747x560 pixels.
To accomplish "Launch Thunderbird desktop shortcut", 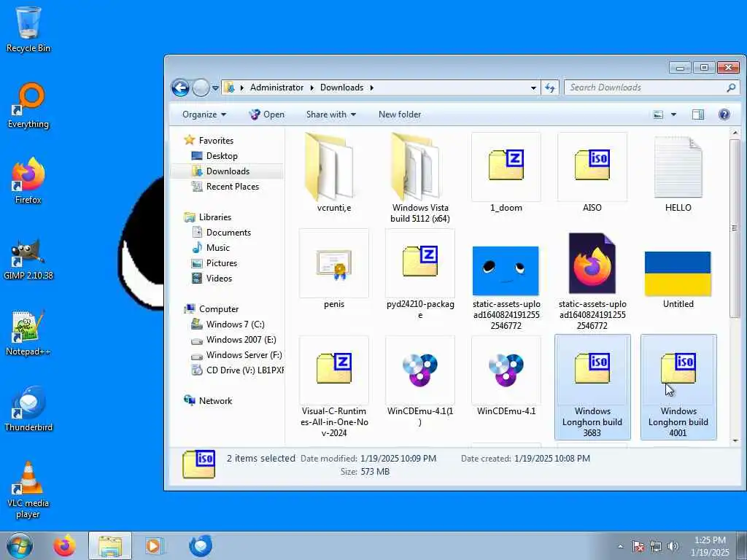I will click(x=28, y=408).
